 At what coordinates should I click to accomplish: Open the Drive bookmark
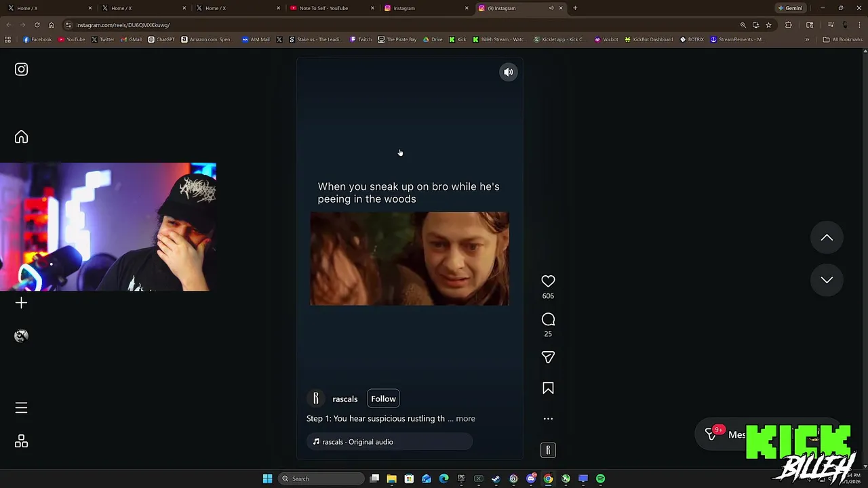[x=433, y=39]
